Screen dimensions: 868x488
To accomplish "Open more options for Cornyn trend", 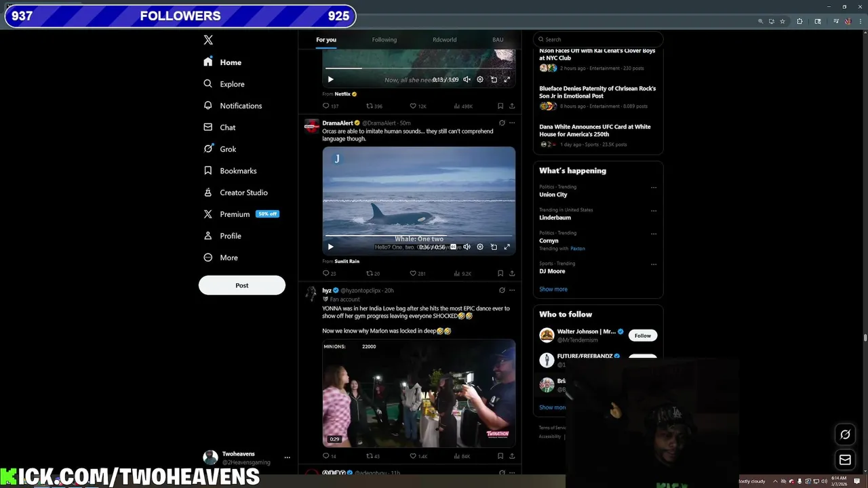I will [654, 233].
